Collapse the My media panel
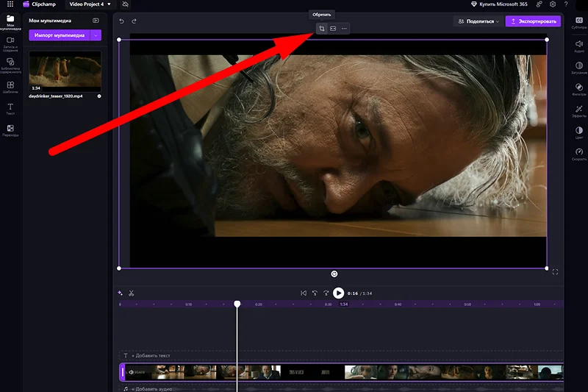 click(96, 21)
